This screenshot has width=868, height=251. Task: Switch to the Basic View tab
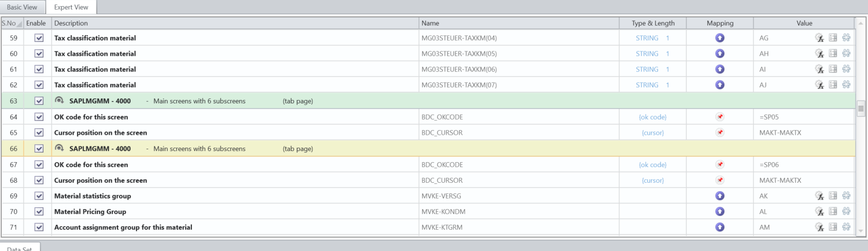pyautogui.click(x=22, y=7)
